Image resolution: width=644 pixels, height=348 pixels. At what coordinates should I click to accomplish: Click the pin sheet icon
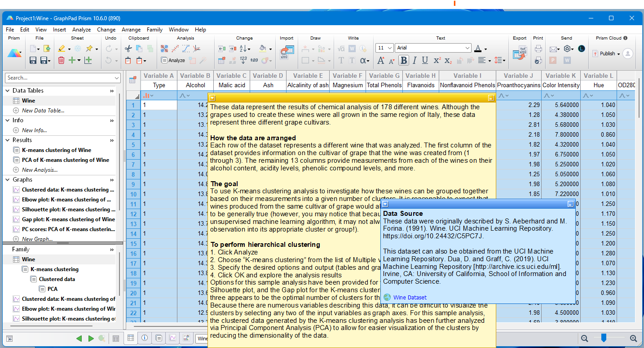click(89, 49)
